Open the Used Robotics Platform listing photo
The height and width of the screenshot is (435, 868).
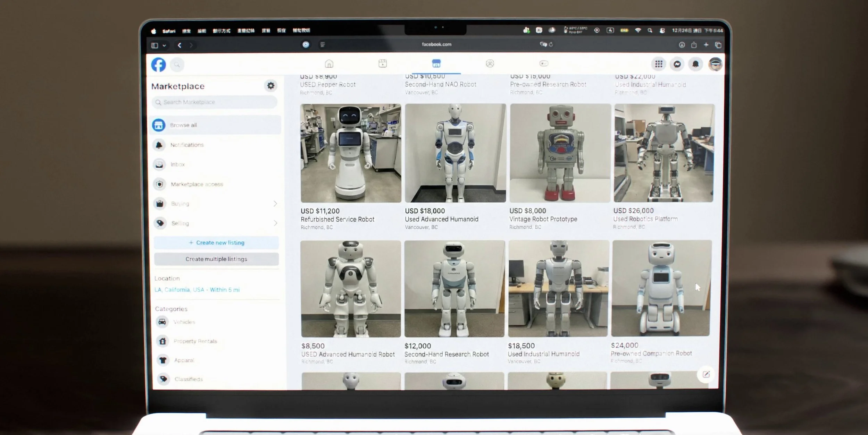663,153
